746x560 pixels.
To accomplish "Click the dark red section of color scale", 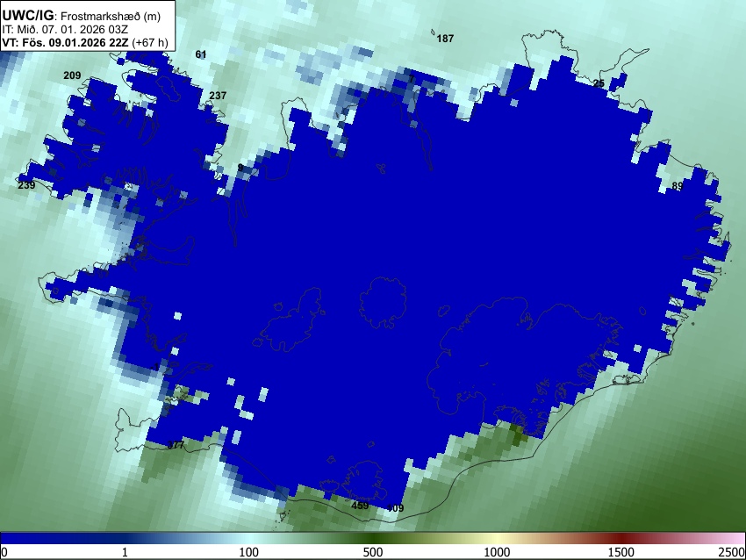I will (x=621, y=538).
